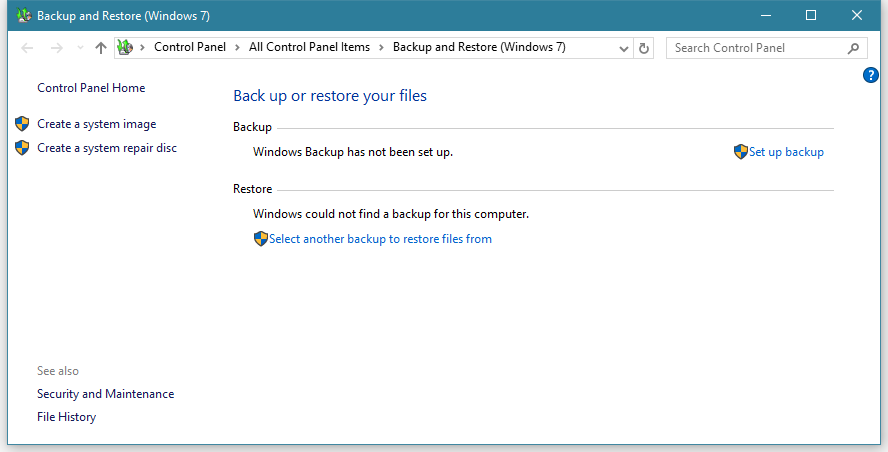Open Security and Maintenance link
888x452 pixels.
tap(105, 394)
